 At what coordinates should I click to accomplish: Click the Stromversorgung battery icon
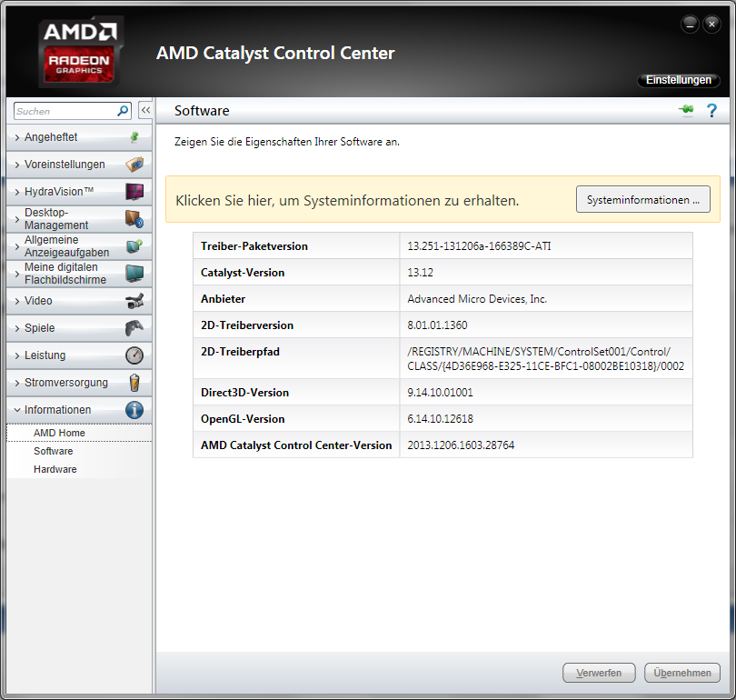[134, 382]
